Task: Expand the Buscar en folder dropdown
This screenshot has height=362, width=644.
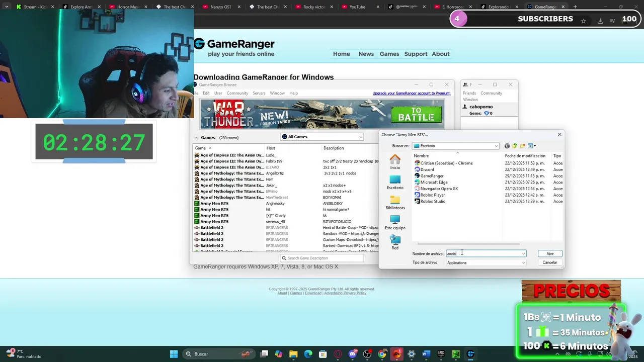Action: [496, 146]
